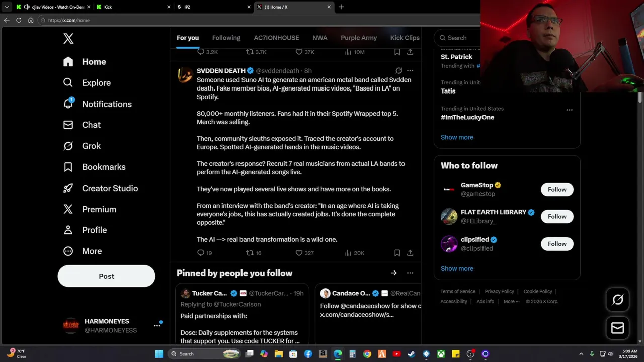Click Show more under Who to follow
Image resolution: width=644 pixels, height=362 pixels.
[x=457, y=268]
